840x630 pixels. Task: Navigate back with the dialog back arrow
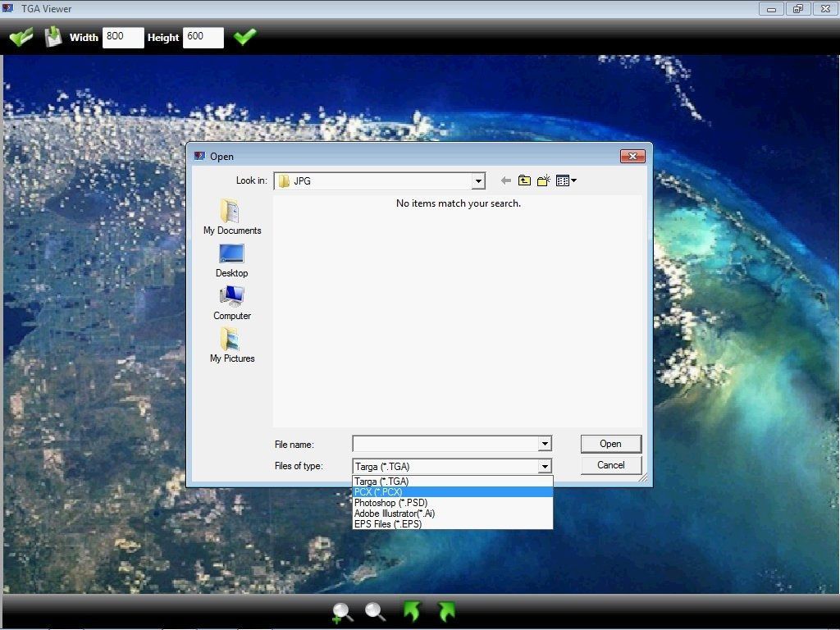pyautogui.click(x=505, y=180)
